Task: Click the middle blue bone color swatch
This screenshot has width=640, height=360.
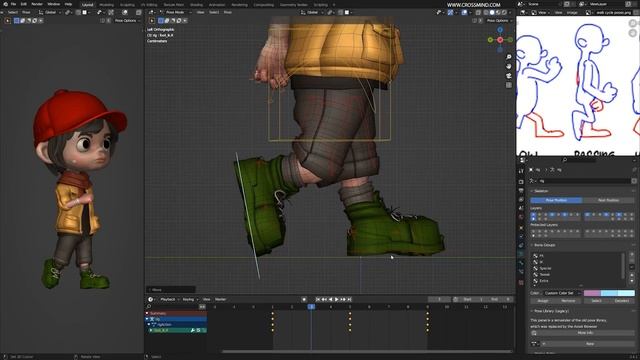Action: [609, 293]
